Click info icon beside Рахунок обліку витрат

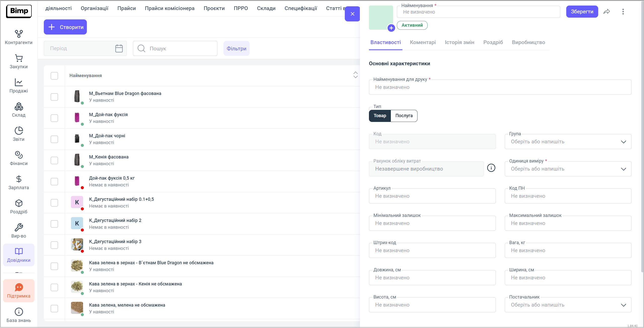[x=491, y=168]
